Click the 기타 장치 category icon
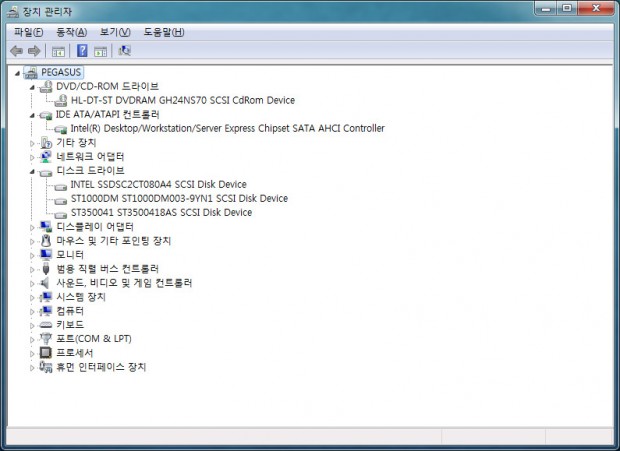 (46, 143)
